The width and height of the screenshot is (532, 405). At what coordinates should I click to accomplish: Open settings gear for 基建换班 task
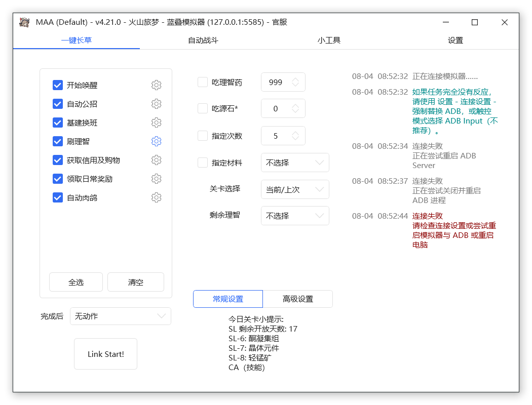[x=157, y=123]
